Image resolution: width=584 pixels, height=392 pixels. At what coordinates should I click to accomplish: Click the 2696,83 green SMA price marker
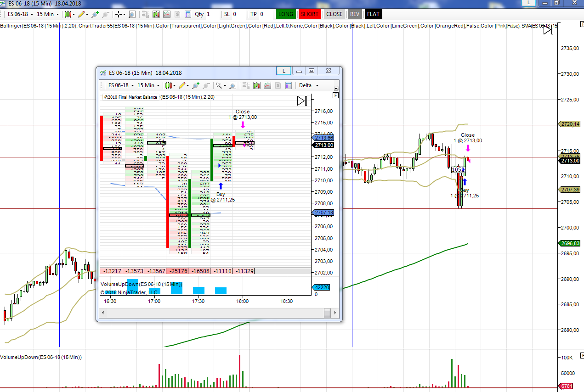tap(569, 243)
